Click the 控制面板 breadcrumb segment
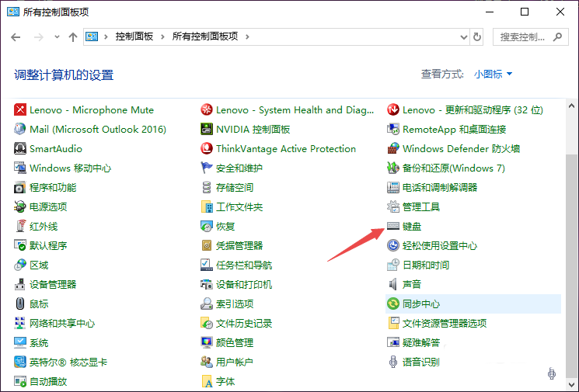579x392 pixels. point(134,36)
